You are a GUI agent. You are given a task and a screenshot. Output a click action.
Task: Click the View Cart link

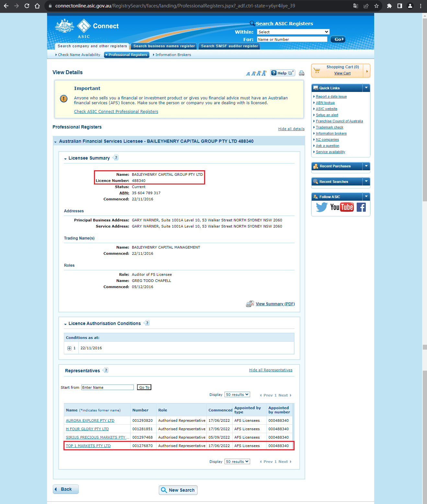342,73
